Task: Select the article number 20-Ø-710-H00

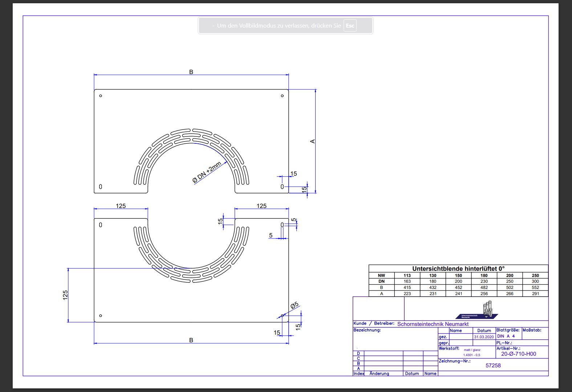Action: pyautogui.click(x=518, y=354)
